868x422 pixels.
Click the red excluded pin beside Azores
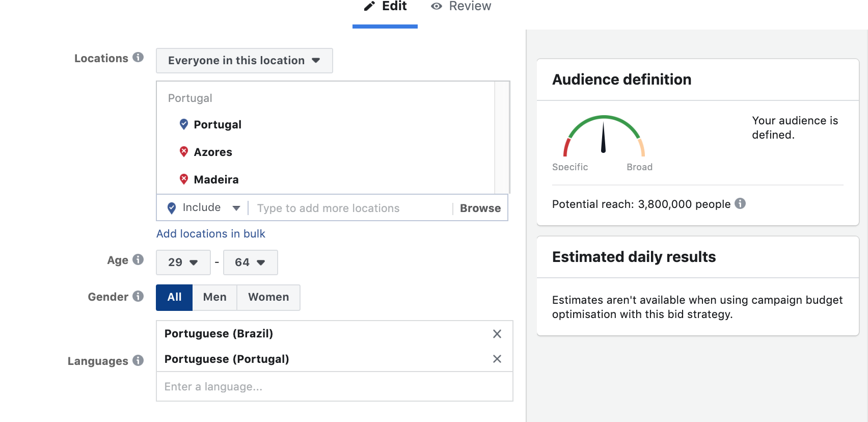(x=184, y=152)
